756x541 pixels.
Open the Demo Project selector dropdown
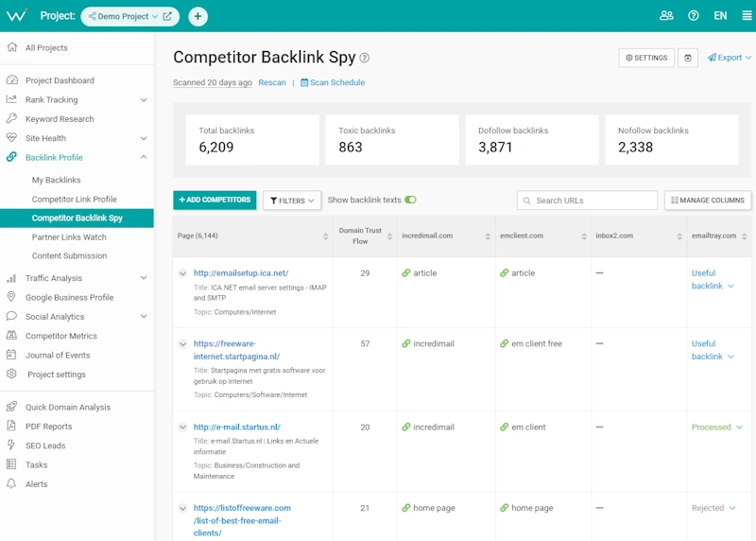[x=123, y=16]
